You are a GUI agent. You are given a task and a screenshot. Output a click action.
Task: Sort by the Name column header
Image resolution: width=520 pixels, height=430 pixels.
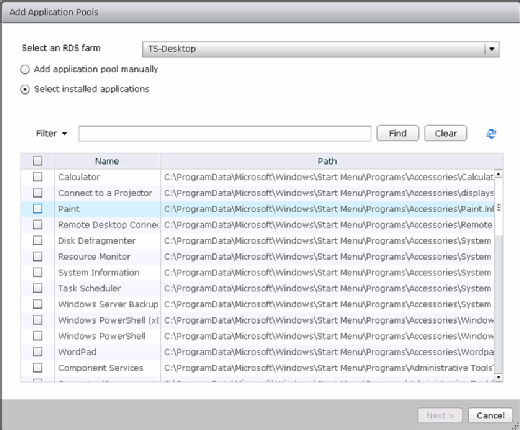pyautogui.click(x=107, y=161)
